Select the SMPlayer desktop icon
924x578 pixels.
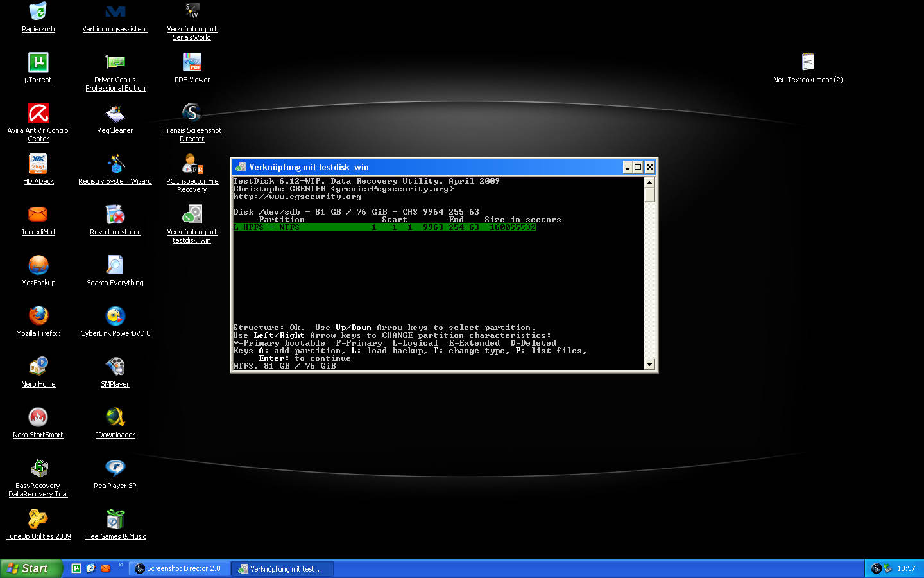[x=115, y=367]
